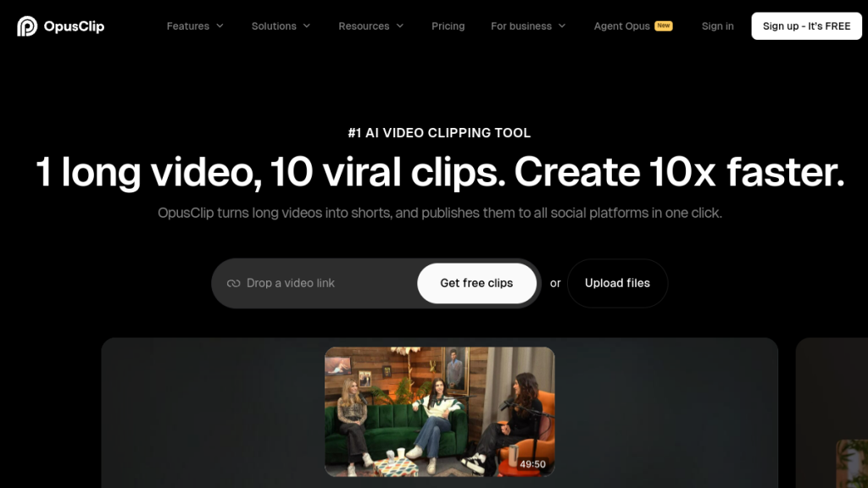Click the podcast video thumbnail preview
Screen dimensions: 868x488
[x=439, y=411]
